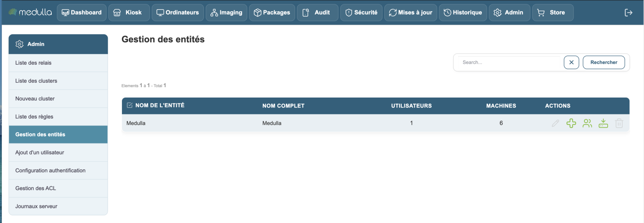Select Liste des relais in sidebar

[x=58, y=63]
